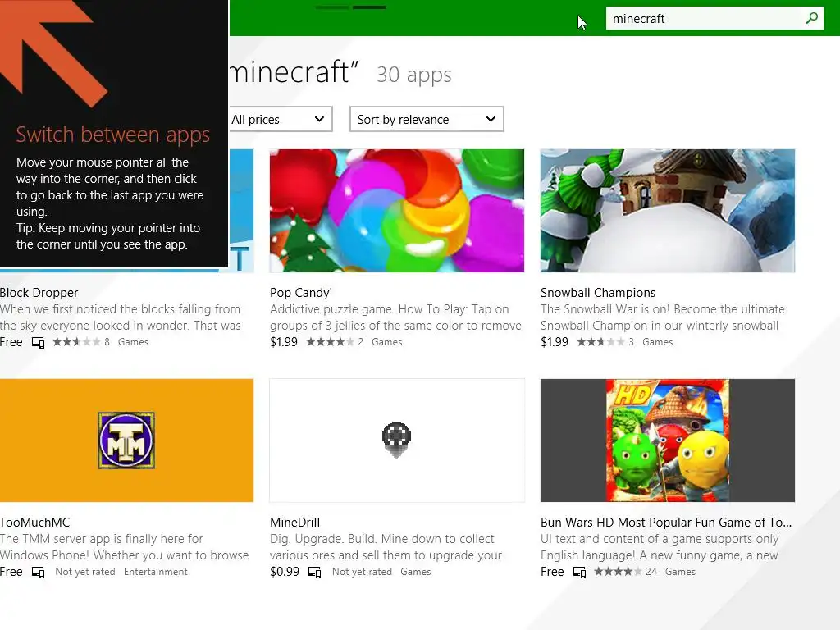Screen dimensions: 840x630
Task: Click the Games label under MineDrill
Action: 415,572
